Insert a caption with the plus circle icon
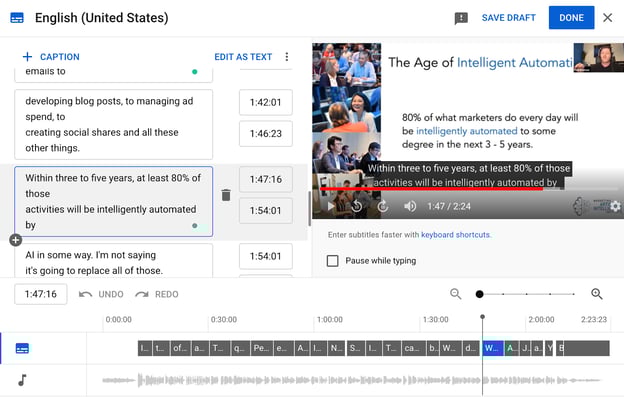Viewport: 624px width, 407px height. click(15, 240)
